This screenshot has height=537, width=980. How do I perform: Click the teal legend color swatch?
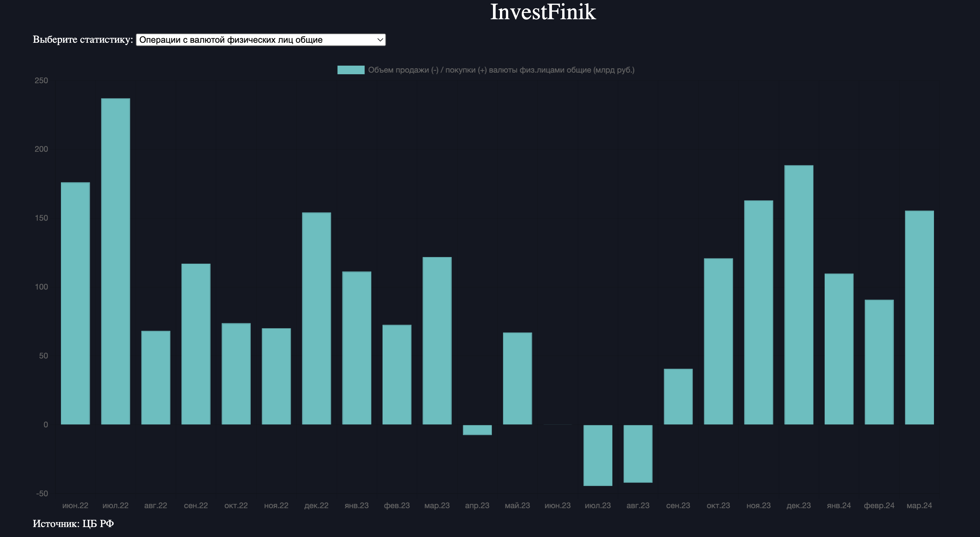coord(351,70)
